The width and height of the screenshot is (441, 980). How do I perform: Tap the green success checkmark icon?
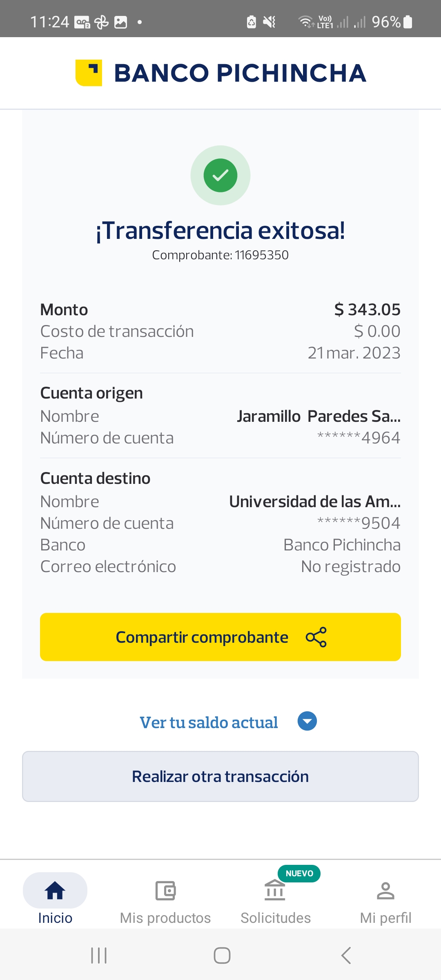(x=220, y=175)
